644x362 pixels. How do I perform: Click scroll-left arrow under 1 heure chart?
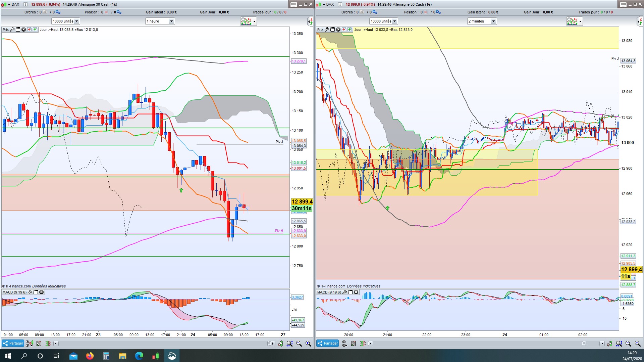56,344
